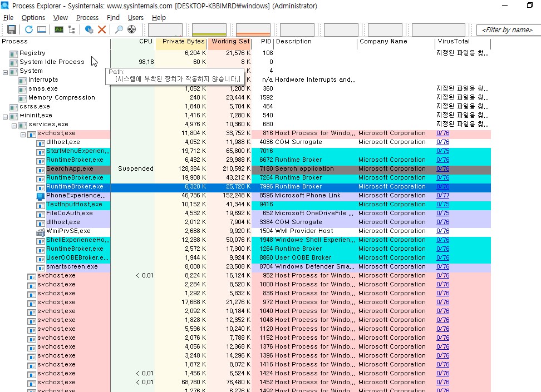Collapse the System tree node
This screenshot has height=392, width=541.
coord(5,72)
